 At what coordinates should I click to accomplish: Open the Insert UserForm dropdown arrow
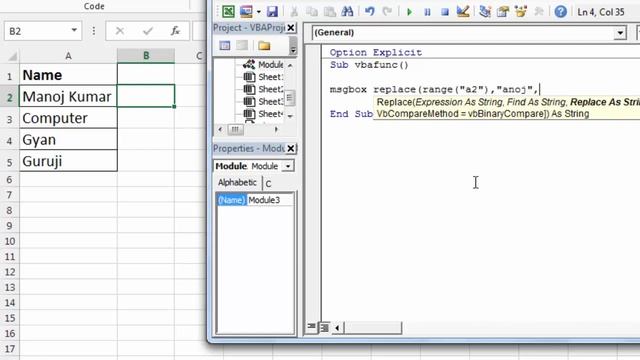(258, 12)
